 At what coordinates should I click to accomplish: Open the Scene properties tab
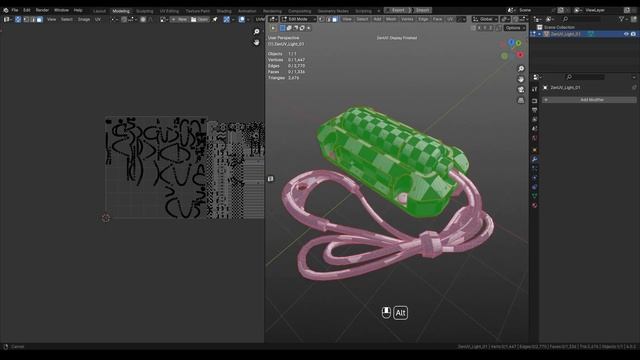click(535, 129)
